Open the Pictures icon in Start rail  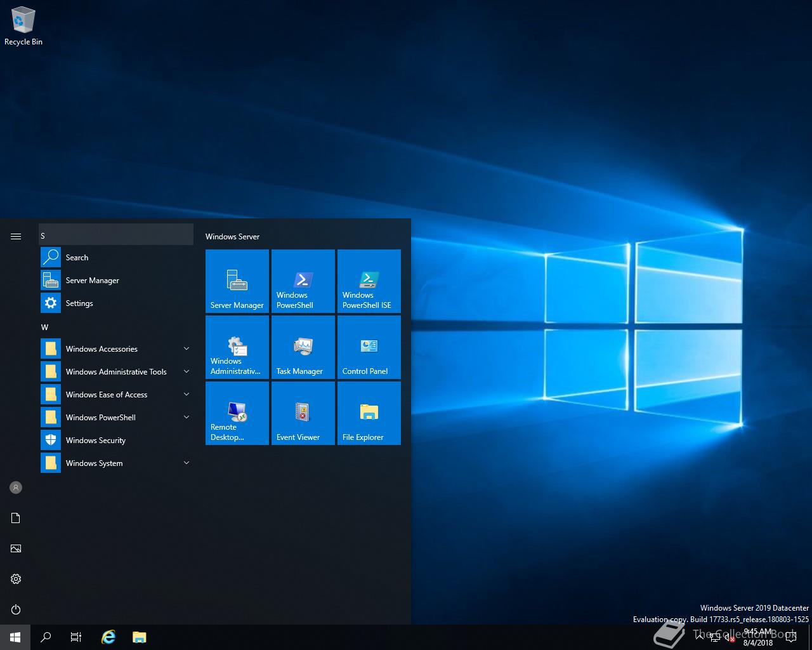coord(16,548)
